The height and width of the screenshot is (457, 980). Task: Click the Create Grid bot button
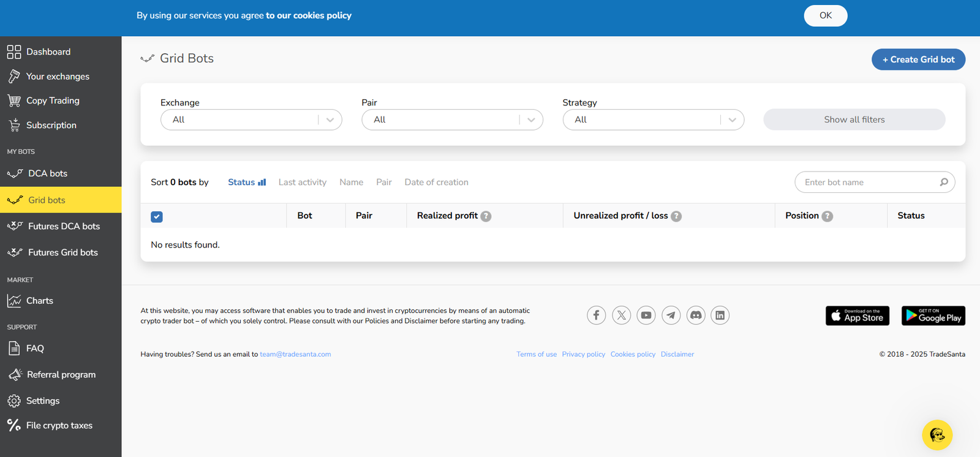click(x=918, y=59)
